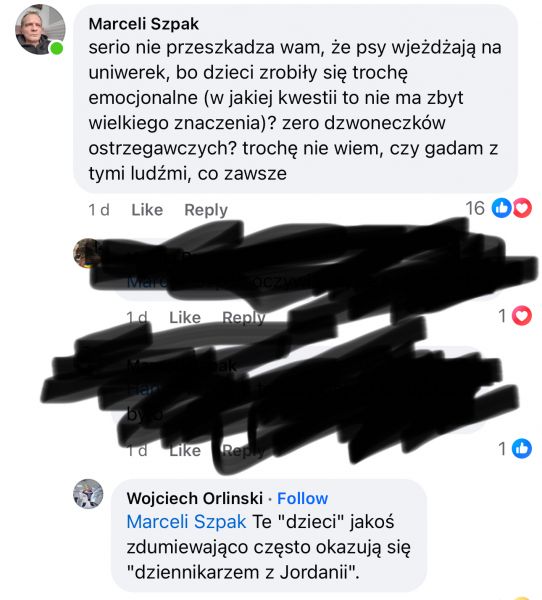
Task: Click the Marceli Szpak author name
Action: click(x=144, y=24)
